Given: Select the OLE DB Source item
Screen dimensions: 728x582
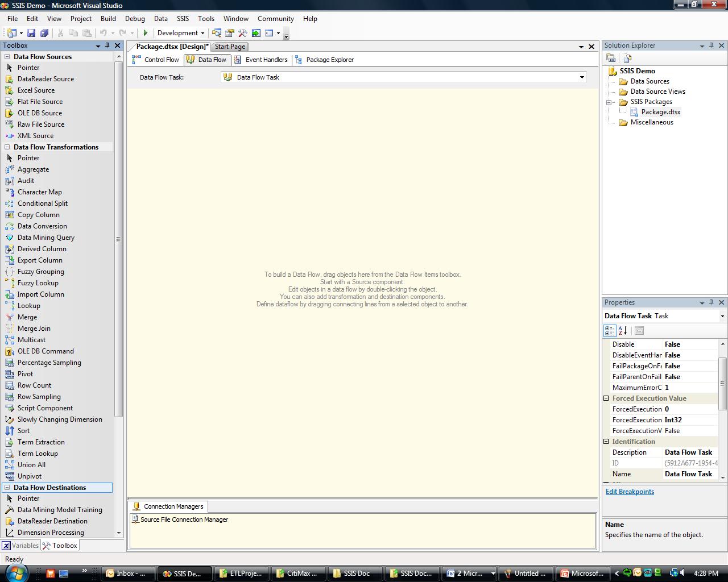Looking at the screenshot, I should 39,113.
